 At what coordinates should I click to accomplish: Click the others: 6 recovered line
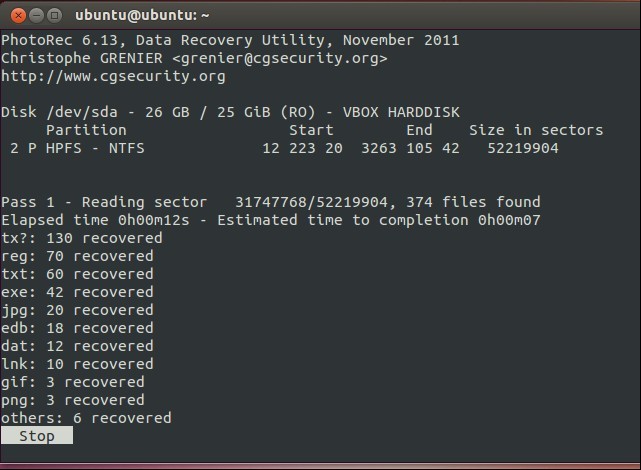[86, 418]
